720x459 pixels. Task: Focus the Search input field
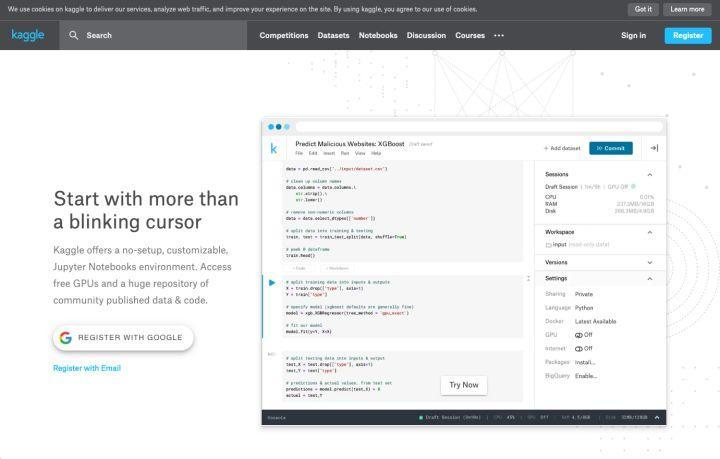pyautogui.click(x=153, y=35)
